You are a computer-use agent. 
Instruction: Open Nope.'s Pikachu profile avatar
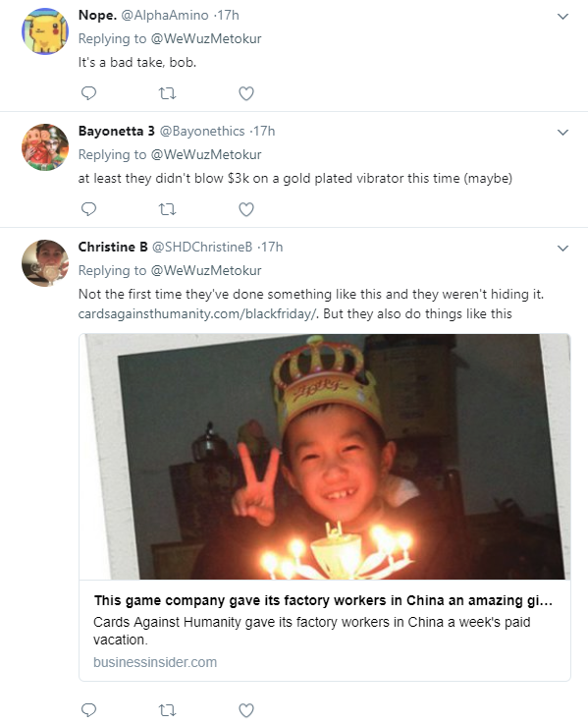[x=45, y=31]
